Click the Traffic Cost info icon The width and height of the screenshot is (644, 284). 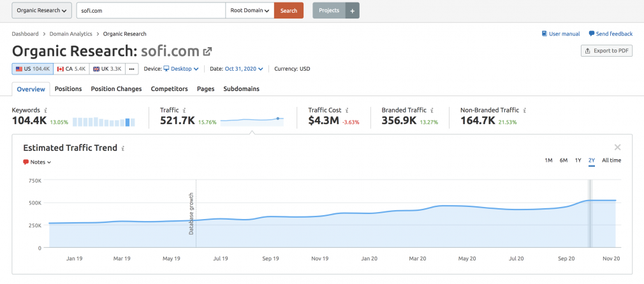[347, 110]
